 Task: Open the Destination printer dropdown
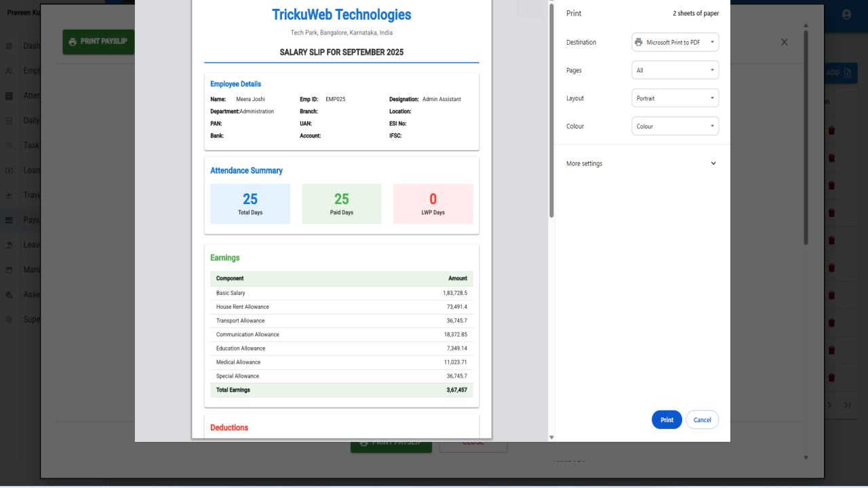pyautogui.click(x=675, y=42)
